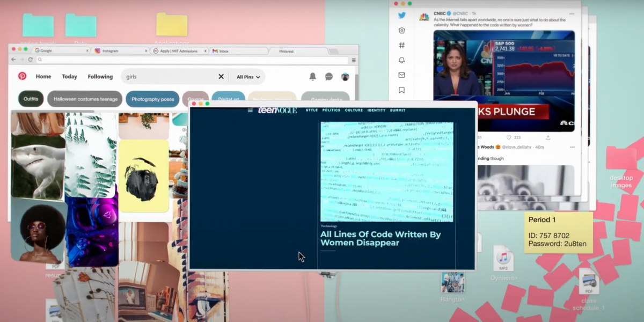Open Twitter messages envelope icon
The image size is (644, 322).
401,75
